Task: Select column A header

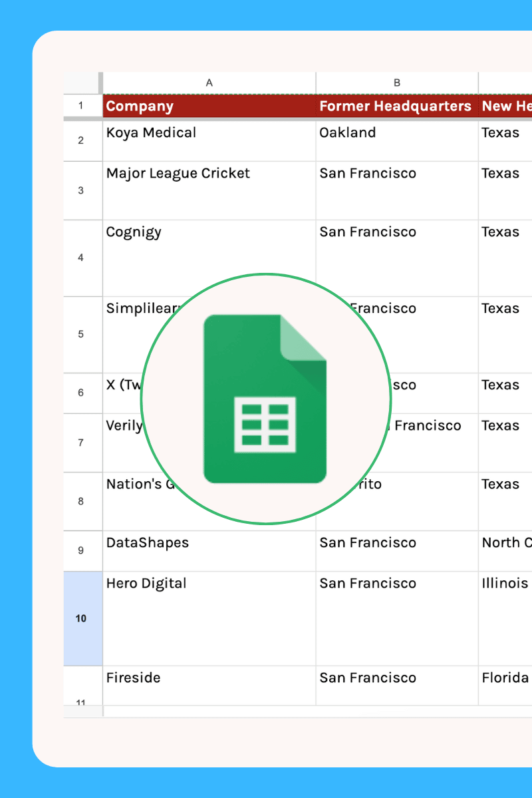Action: pyautogui.click(x=209, y=83)
